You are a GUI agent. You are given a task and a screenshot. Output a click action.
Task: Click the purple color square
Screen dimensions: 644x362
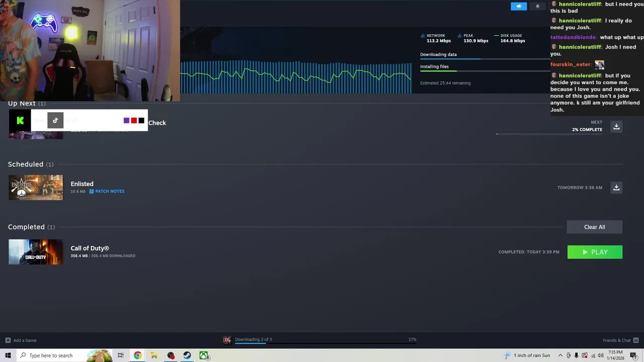126,121
